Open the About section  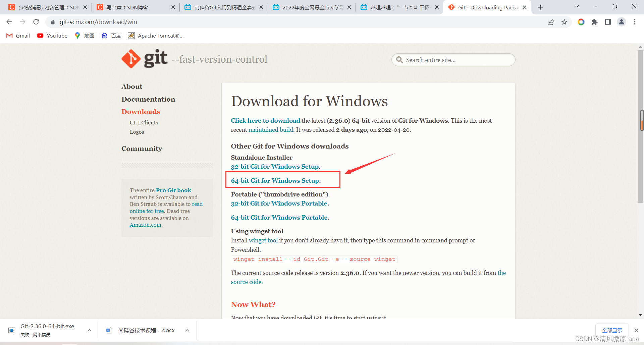(x=132, y=87)
